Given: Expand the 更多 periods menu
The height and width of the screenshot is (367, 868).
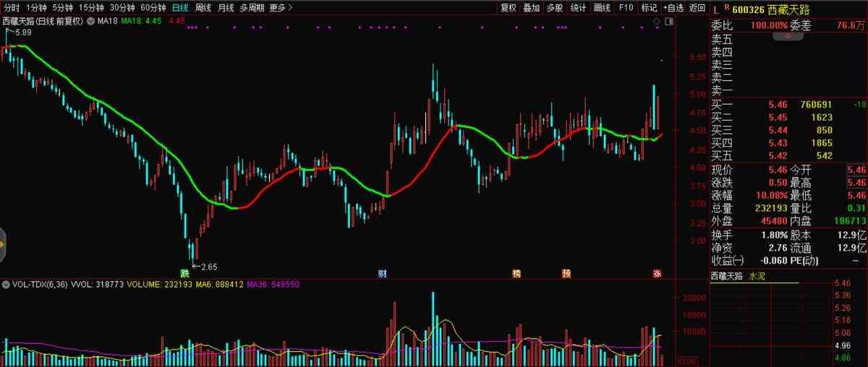Looking at the screenshot, I should coord(280,8).
